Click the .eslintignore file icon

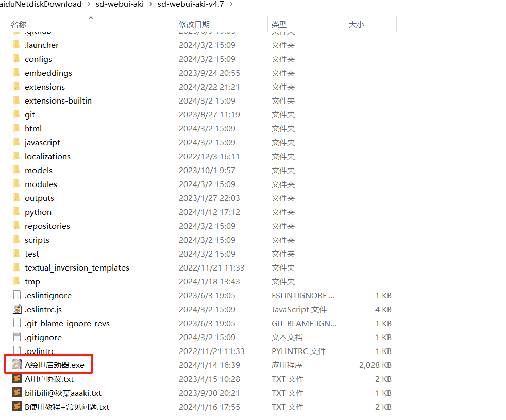pos(17,295)
